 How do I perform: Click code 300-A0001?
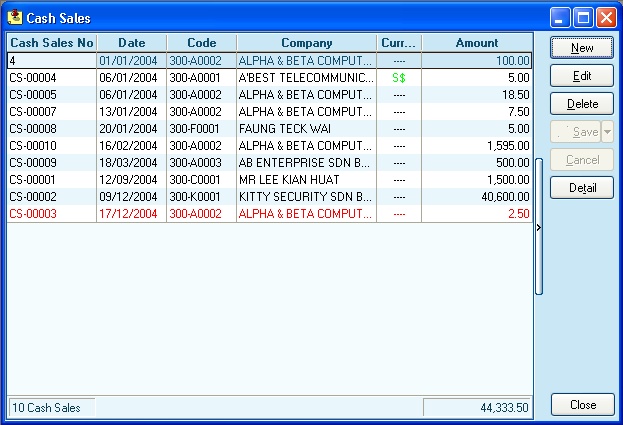click(x=195, y=77)
